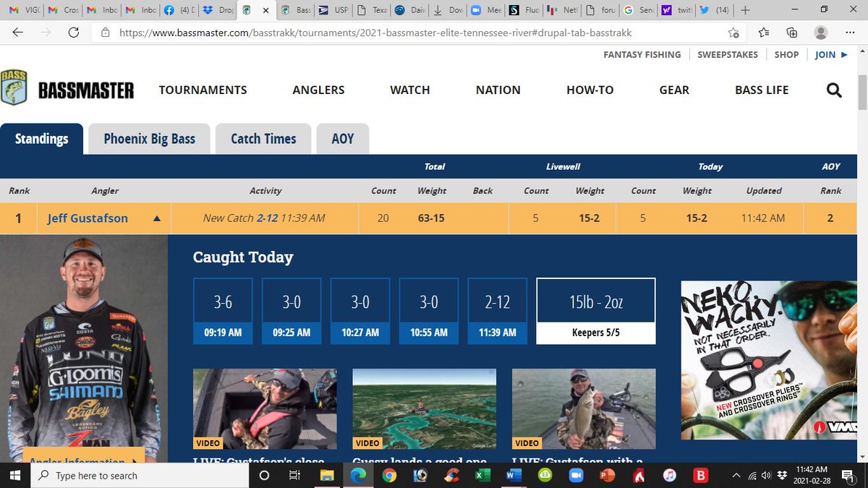Open the TOURNAMENTS menu

pos(203,90)
